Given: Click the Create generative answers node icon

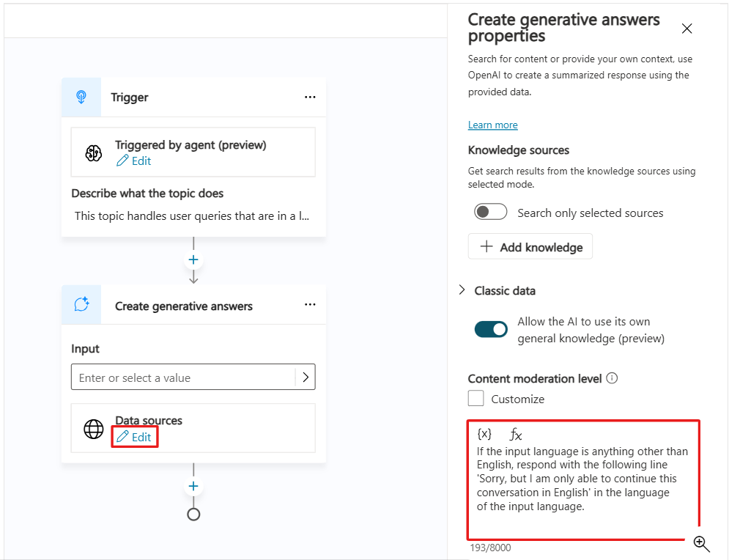Looking at the screenshot, I should (81, 305).
